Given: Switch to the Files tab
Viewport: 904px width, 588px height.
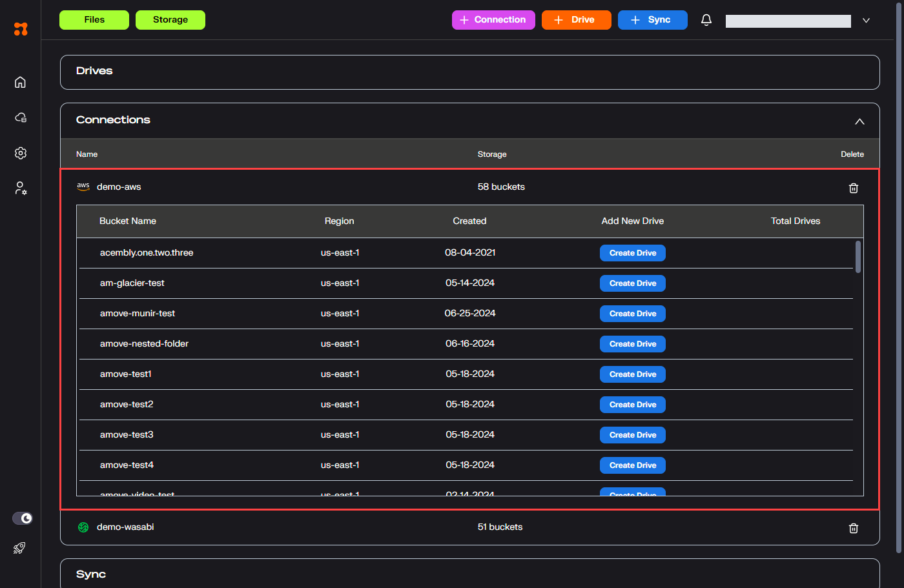Looking at the screenshot, I should click(94, 20).
